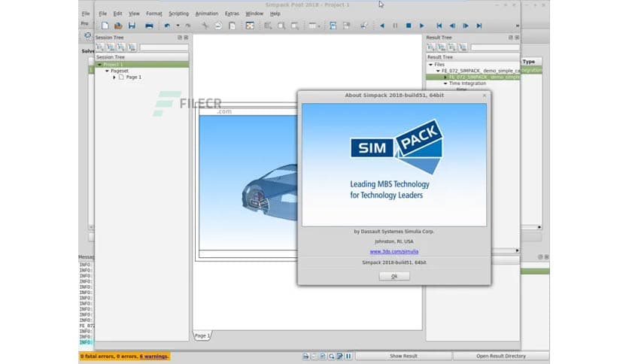Click first tree icon in Session Tree toolbar
Screen dimensions: 629x364
point(100,47)
